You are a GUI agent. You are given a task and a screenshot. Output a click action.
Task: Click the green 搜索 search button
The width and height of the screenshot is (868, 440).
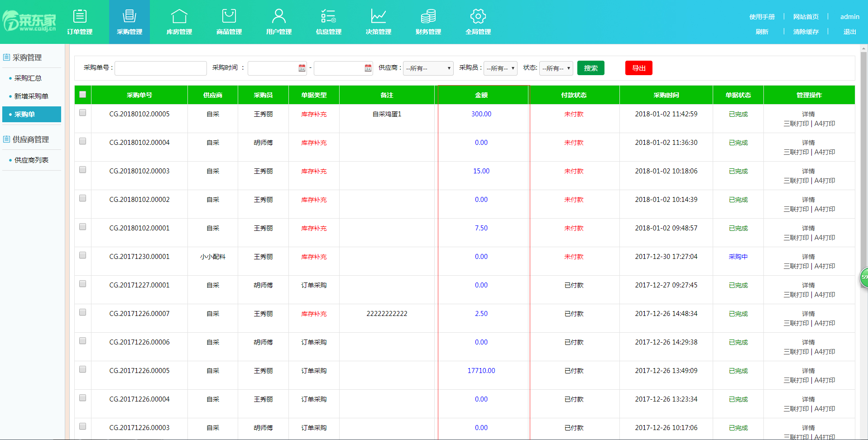coord(590,68)
